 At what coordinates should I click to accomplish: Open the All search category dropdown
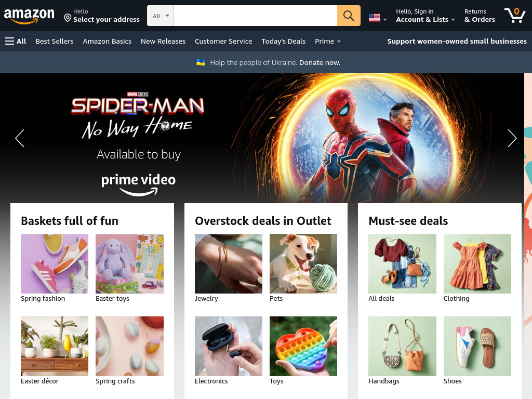(161, 16)
